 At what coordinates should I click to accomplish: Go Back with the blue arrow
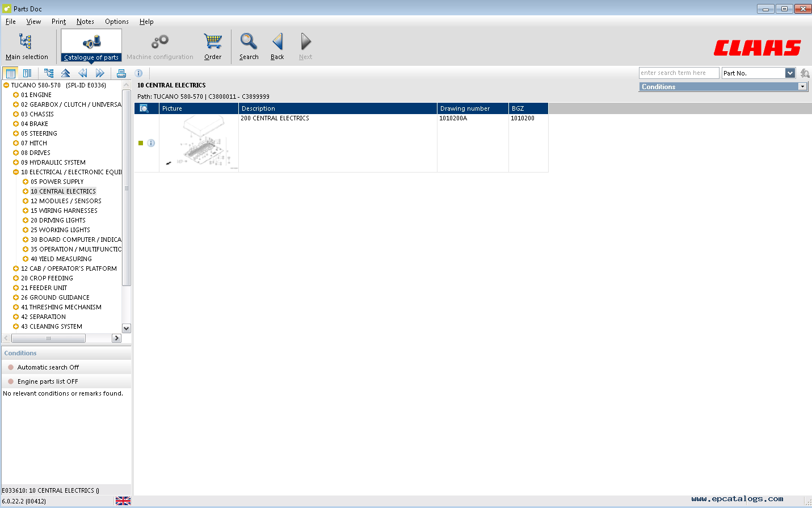click(x=277, y=45)
